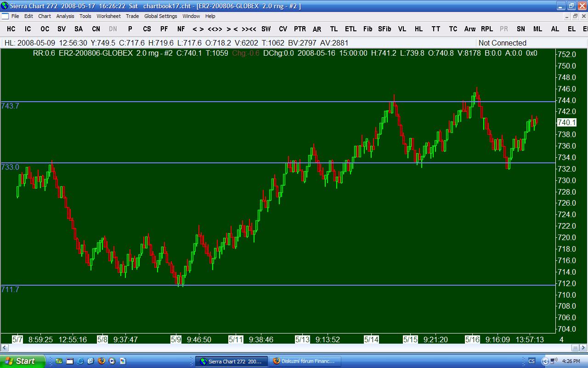Launch Internet Explorer from Quick Launch

[80, 361]
